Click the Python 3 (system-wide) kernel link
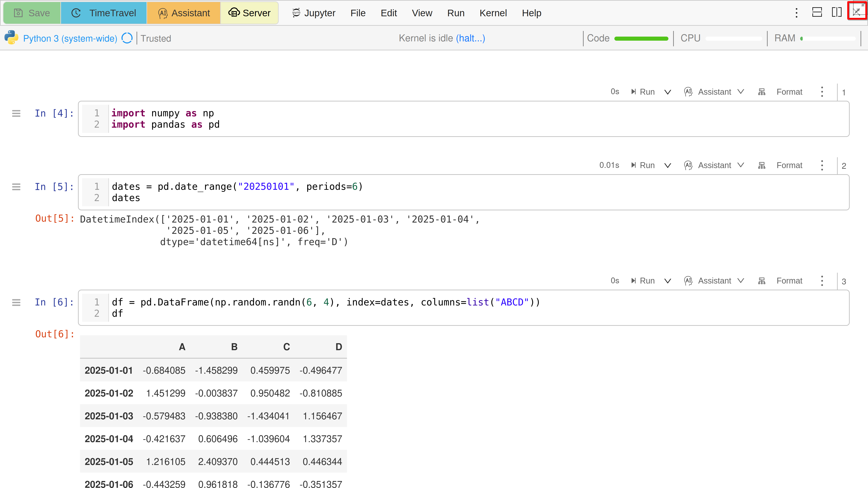The width and height of the screenshot is (868, 488). 70,38
